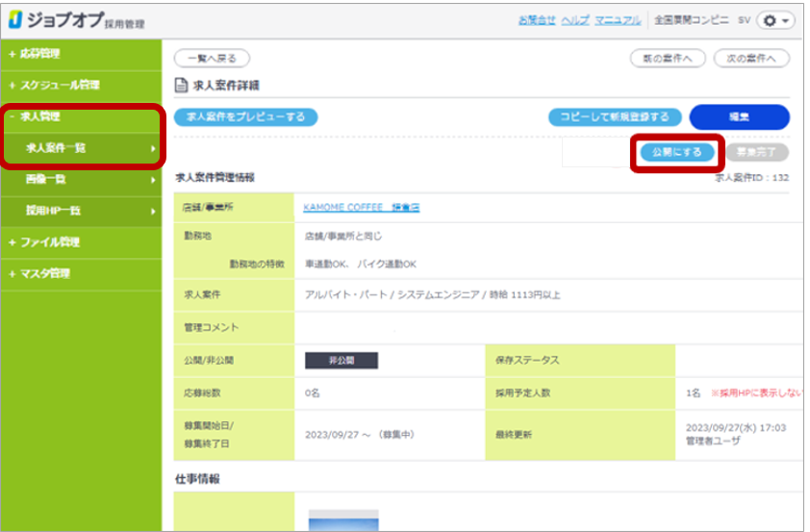Open the マニュアル link
Image resolution: width=810 pixels, height=532 pixels.
point(618,20)
